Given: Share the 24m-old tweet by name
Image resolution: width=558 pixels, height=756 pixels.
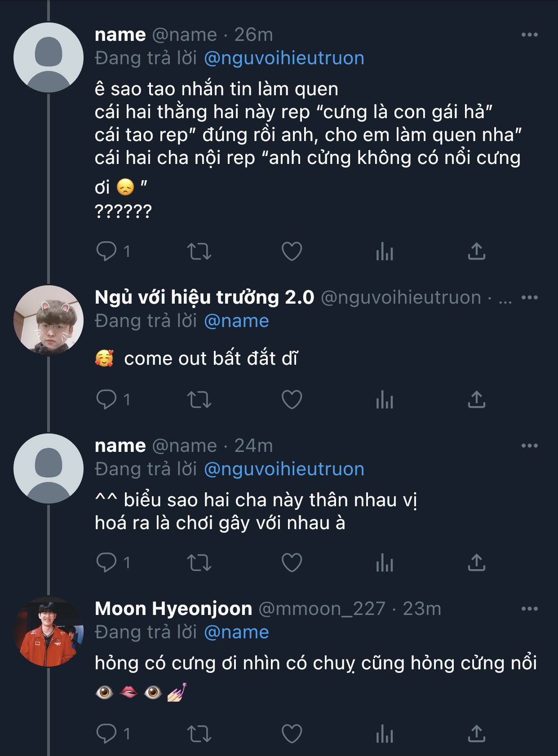Looking at the screenshot, I should coord(477,562).
